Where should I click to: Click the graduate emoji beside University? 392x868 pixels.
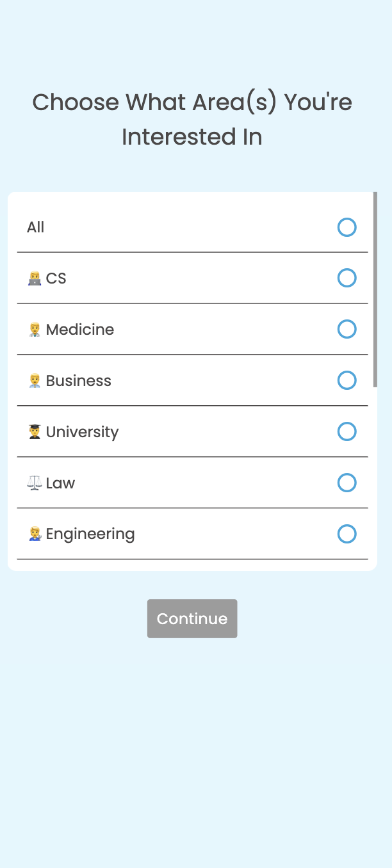click(x=35, y=432)
